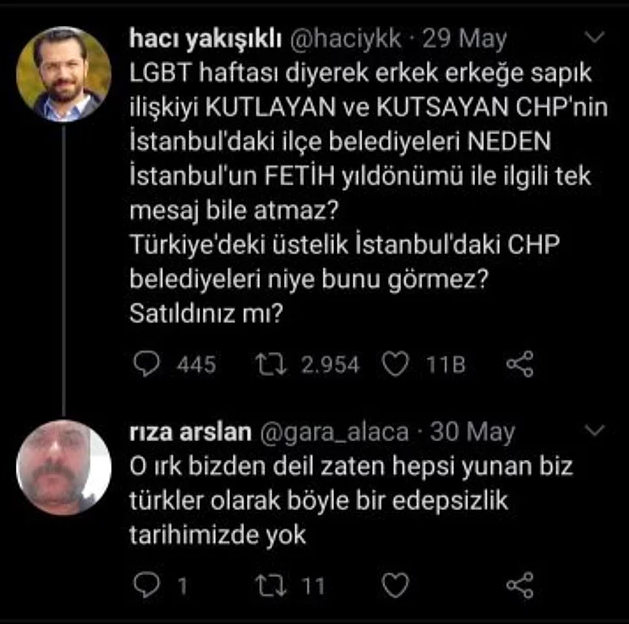Image resolution: width=629 pixels, height=624 pixels.
Task: Open more options chevron on hacı yakışıklı's tweet
Action: click(594, 39)
